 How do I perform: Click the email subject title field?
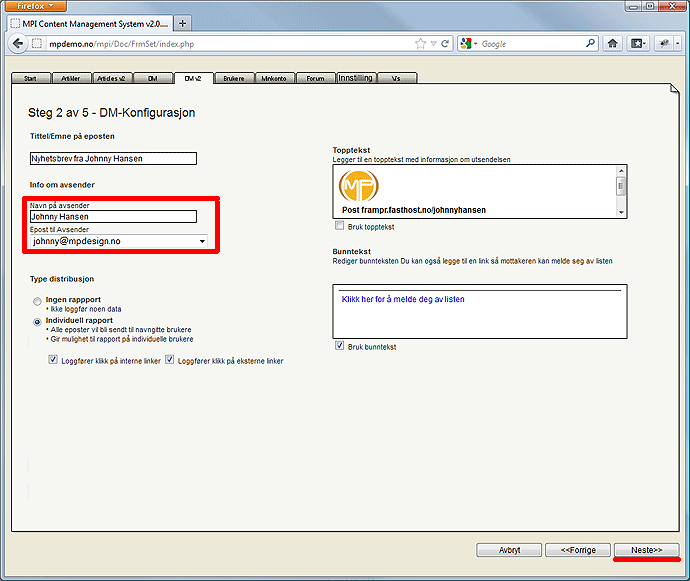click(x=113, y=158)
